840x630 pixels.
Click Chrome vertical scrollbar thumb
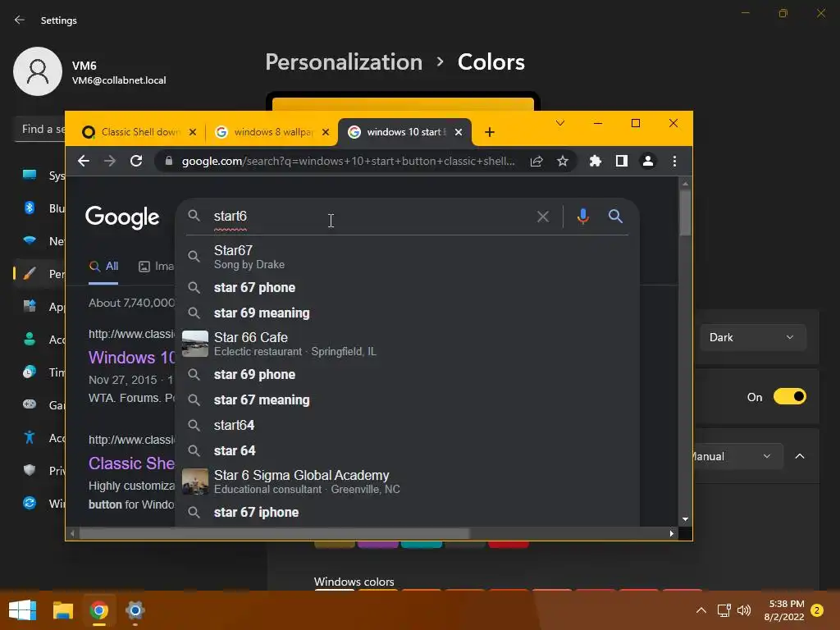point(685,212)
